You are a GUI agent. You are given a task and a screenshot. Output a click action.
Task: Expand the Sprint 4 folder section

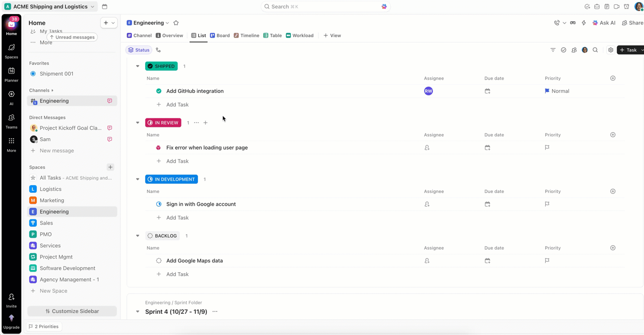pyautogui.click(x=137, y=311)
